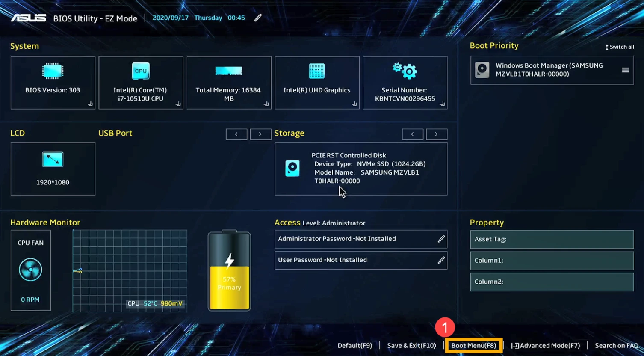The image size is (644, 356).
Task: Click the disk icon beside Windows Boot Manager
Action: coord(482,70)
